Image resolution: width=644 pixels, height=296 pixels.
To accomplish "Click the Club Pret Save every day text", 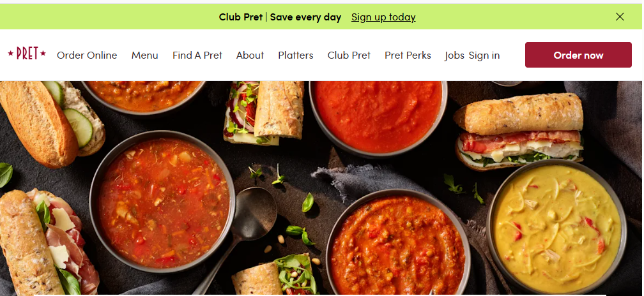I will tap(280, 17).
